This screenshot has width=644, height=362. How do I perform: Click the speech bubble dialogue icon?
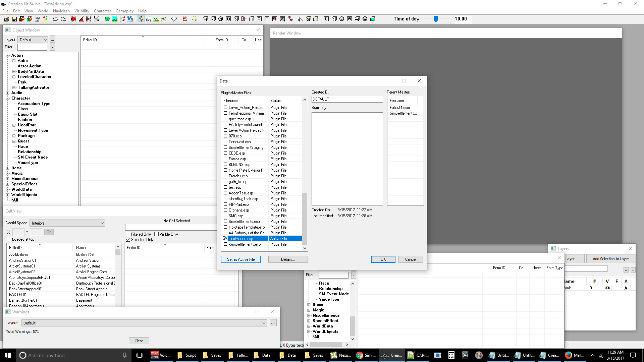[174, 19]
